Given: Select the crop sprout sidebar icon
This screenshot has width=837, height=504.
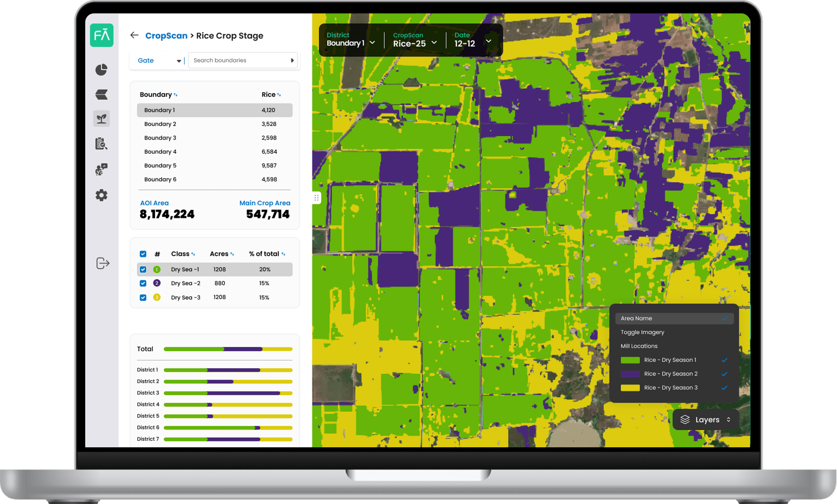Looking at the screenshot, I should pos(101,118).
